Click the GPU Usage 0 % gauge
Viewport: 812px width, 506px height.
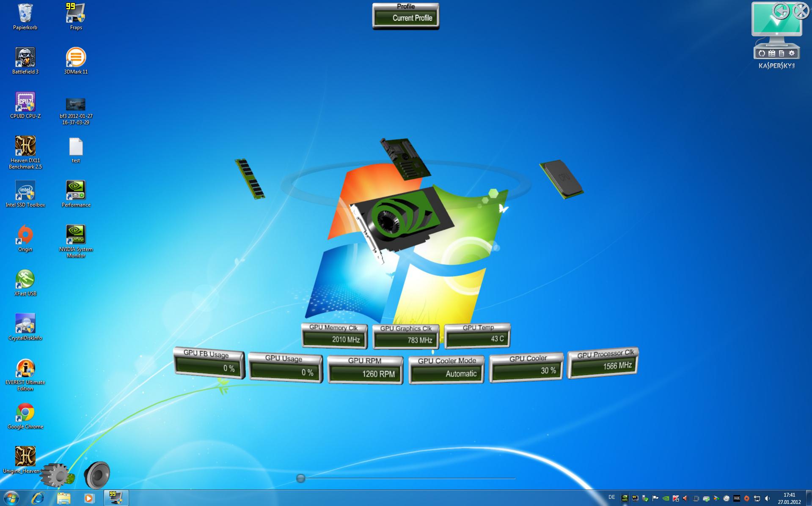point(285,368)
